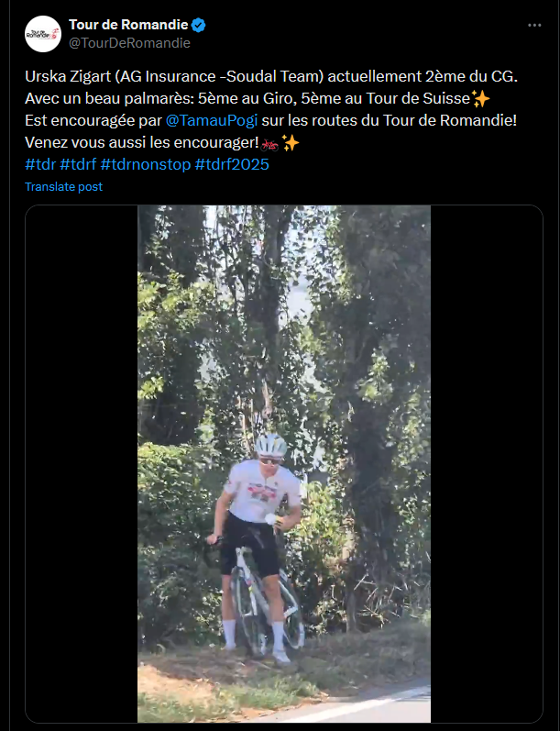Select the #tdrf hashtag

pyautogui.click(x=78, y=164)
